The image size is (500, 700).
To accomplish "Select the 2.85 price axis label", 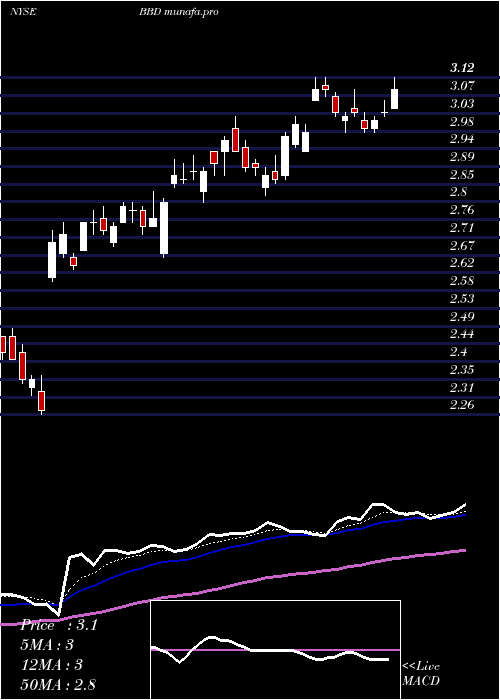I will pos(462,175).
